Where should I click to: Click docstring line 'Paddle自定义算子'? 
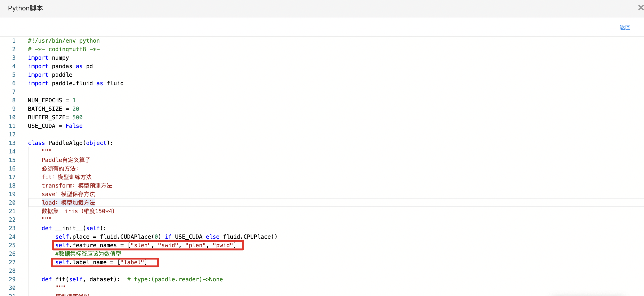tap(66, 160)
